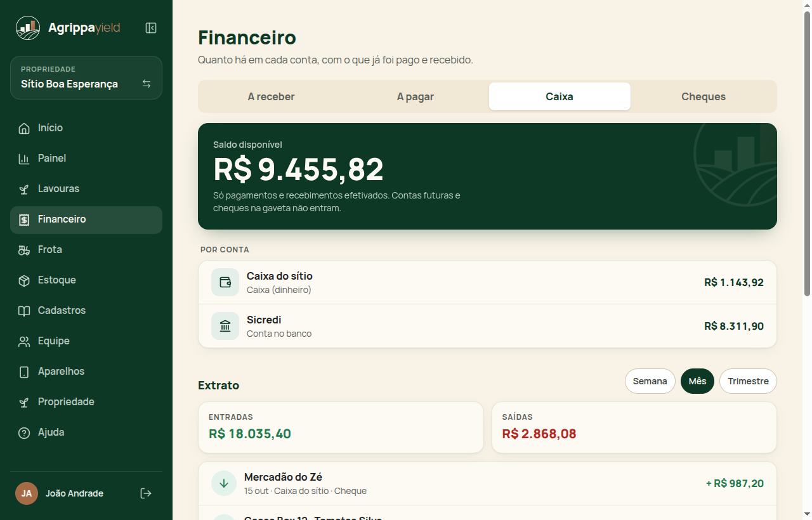
Task: Click the Entradas R$ 18.035,40 card
Action: [x=341, y=427]
